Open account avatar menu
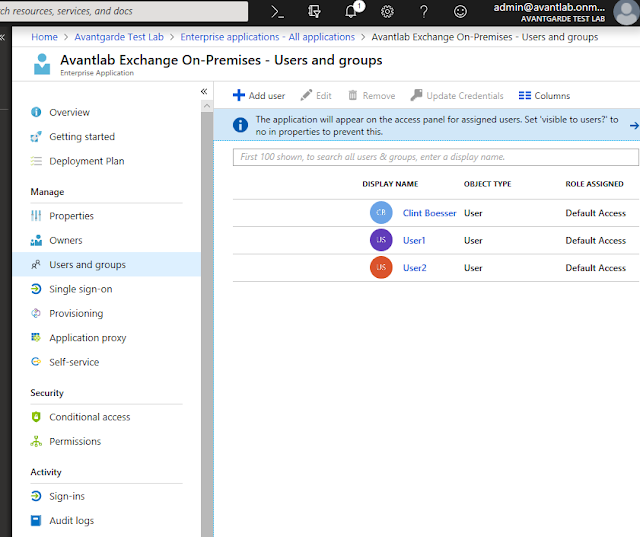This screenshot has width=640, height=537. (627, 12)
